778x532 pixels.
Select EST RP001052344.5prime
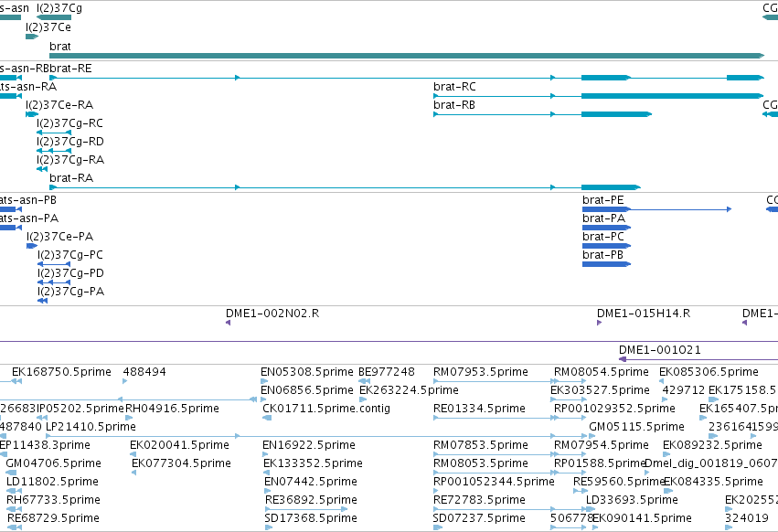495,482
